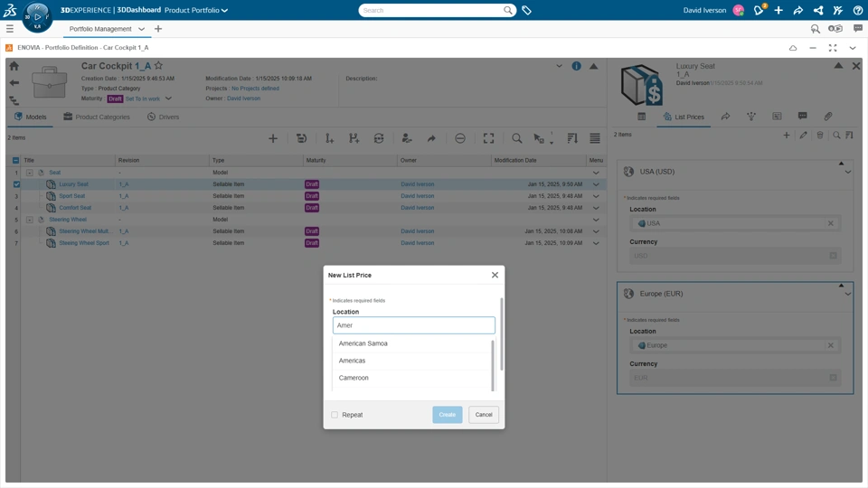Add a new list price with the plus icon
This screenshot has height=488, width=868.
(x=786, y=135)
